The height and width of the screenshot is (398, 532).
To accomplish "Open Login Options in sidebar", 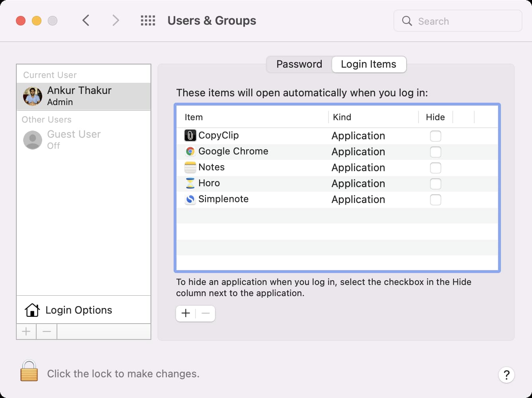I will pyautogui.click(x=84, y=310).
